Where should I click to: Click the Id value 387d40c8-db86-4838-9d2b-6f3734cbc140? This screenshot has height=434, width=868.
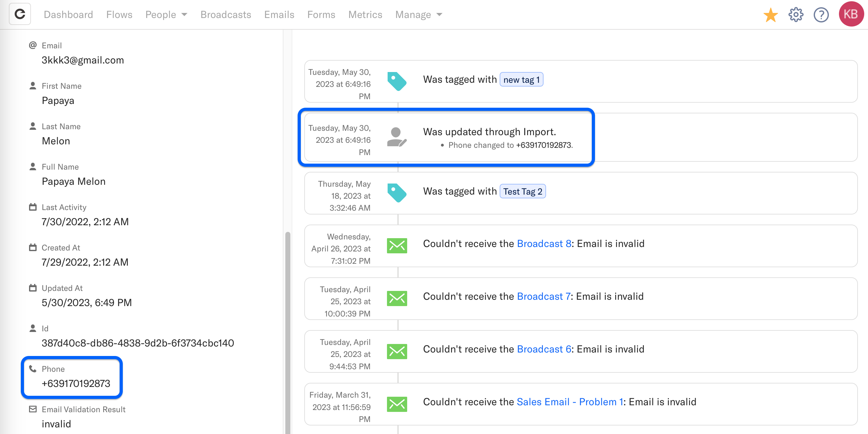coord(138,343)
